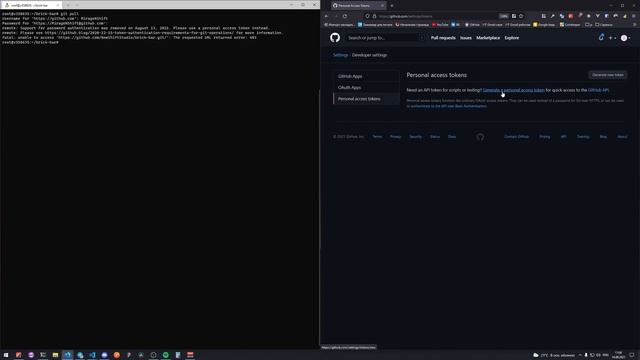Open the Docs footer link
The image size is (640, 360).
click(452, 137)
